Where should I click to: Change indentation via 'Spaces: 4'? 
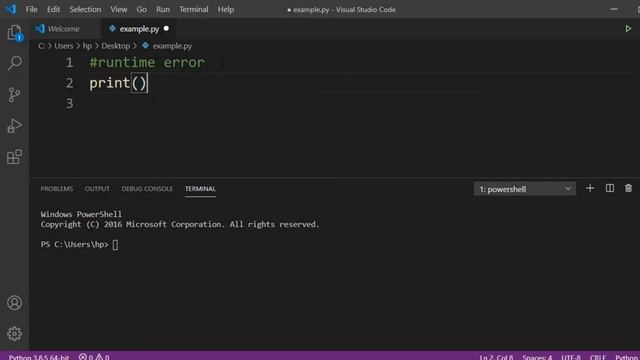pos(537,357)
